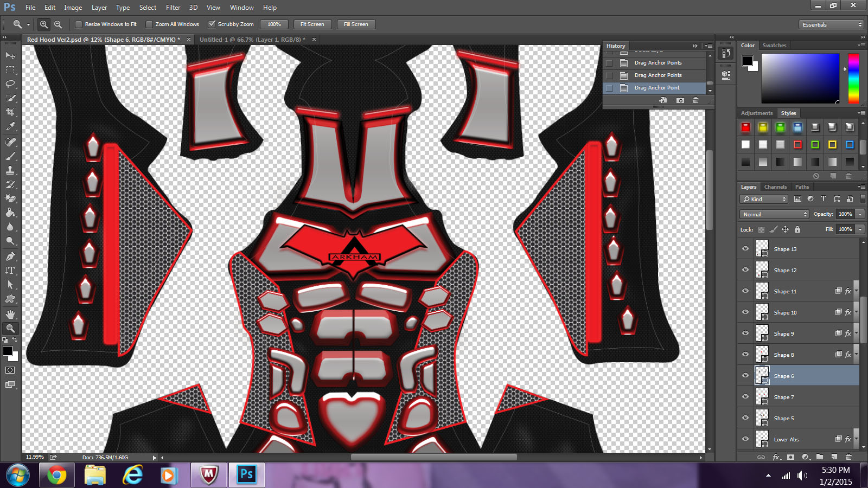868x488 pixels.
Task: Hide the Shape 12 layer
Action: 745,270
